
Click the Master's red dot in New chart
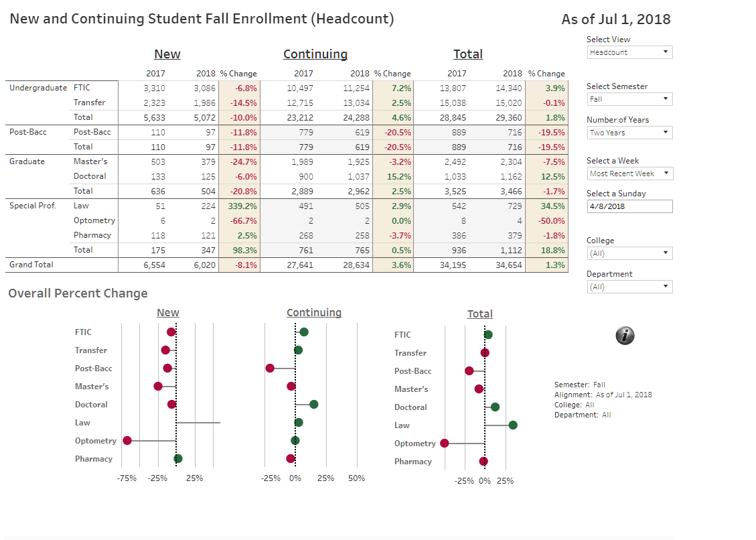[158, 386]
